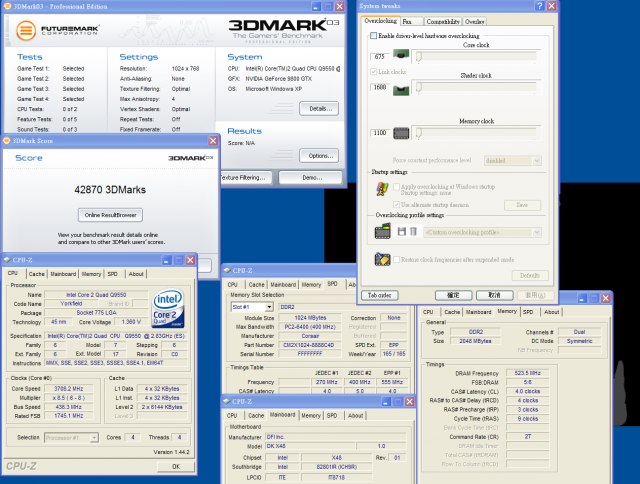Click the Intel Core 2 Quad logo
The image size is (640, 484).
(168, 309)
